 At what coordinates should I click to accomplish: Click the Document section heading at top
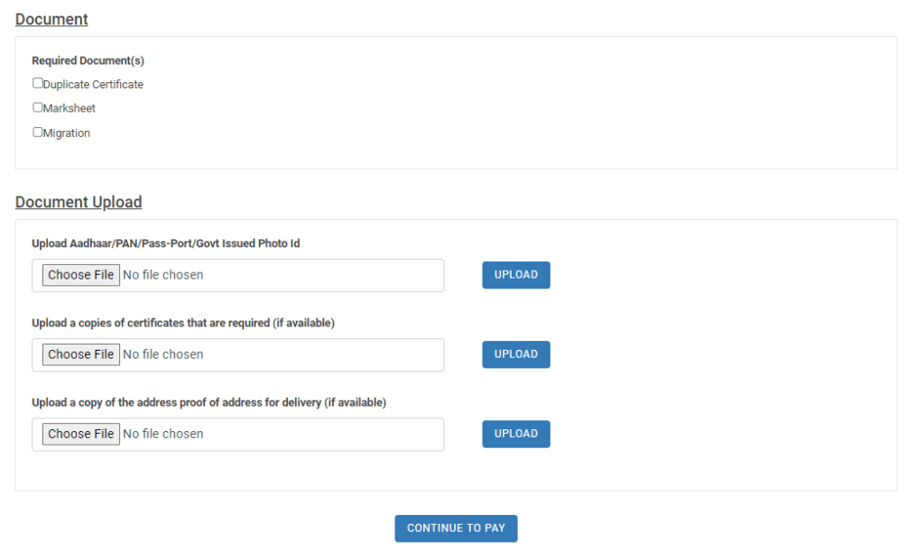(51, 20)
